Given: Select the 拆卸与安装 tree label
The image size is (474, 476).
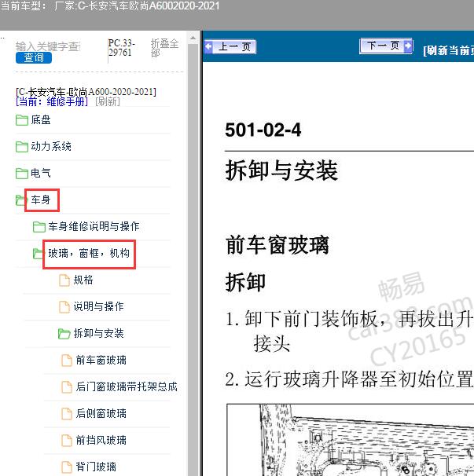Looking at the screenshot, I should click(98, 333).
